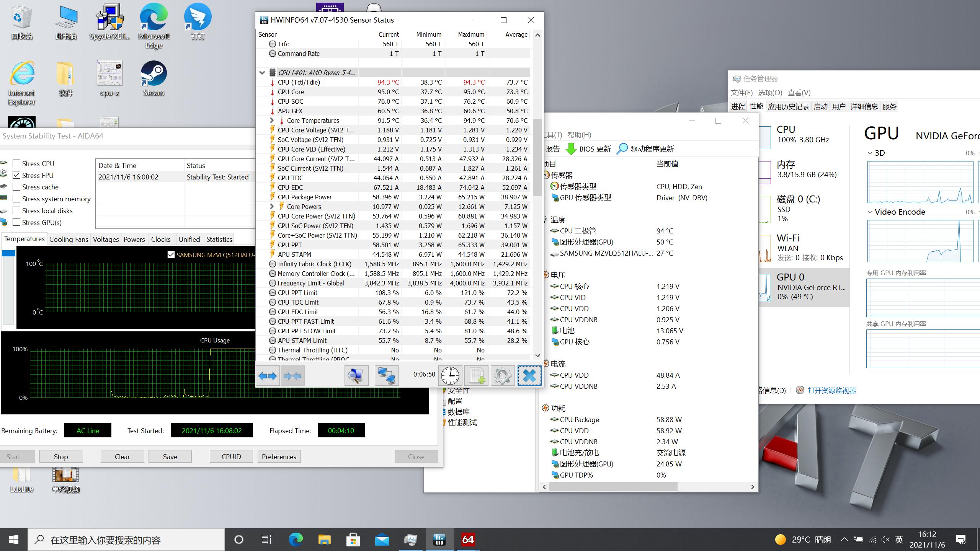Viewport: 980px width, 551px height.
Task: Open 选项(O) menu in Task Manager
Action: click(770, 93)
